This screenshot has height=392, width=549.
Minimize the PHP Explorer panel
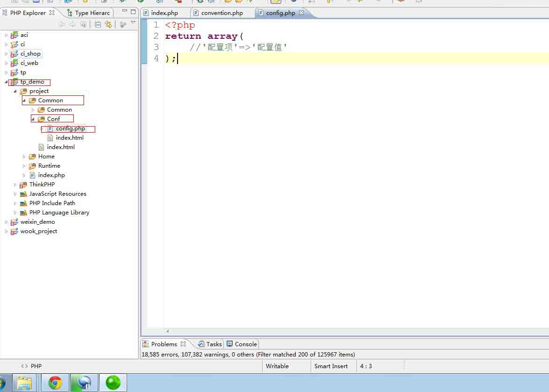point(124,12)
